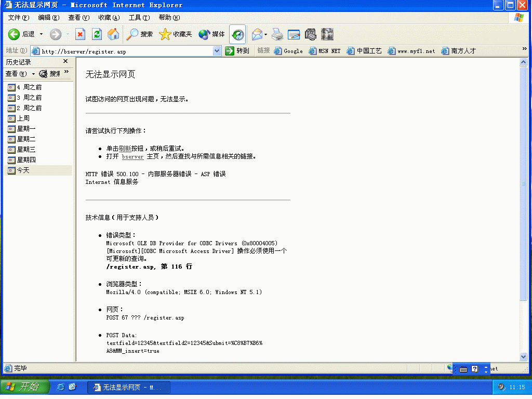Expand the address bar dropdown
Screen dimensions: 532x399
pos(217,51)
